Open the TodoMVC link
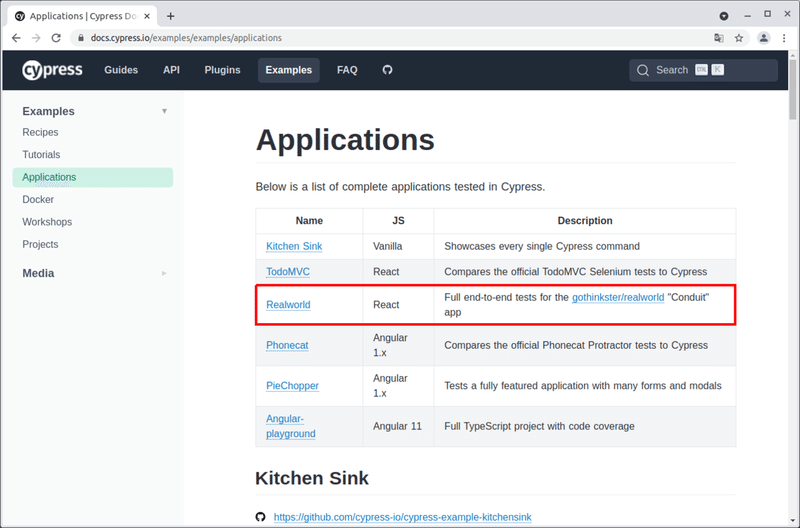Screen dimensions: 800x528 [x=288, y=272]
